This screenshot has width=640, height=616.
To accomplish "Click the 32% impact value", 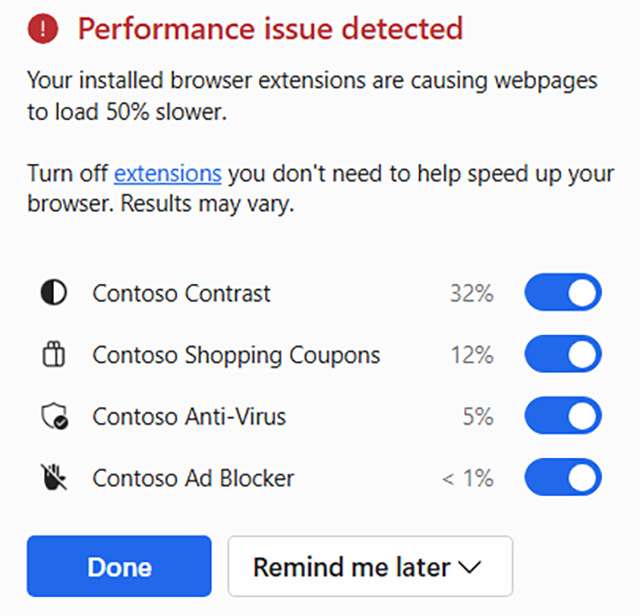I will (x=471, y=294).
